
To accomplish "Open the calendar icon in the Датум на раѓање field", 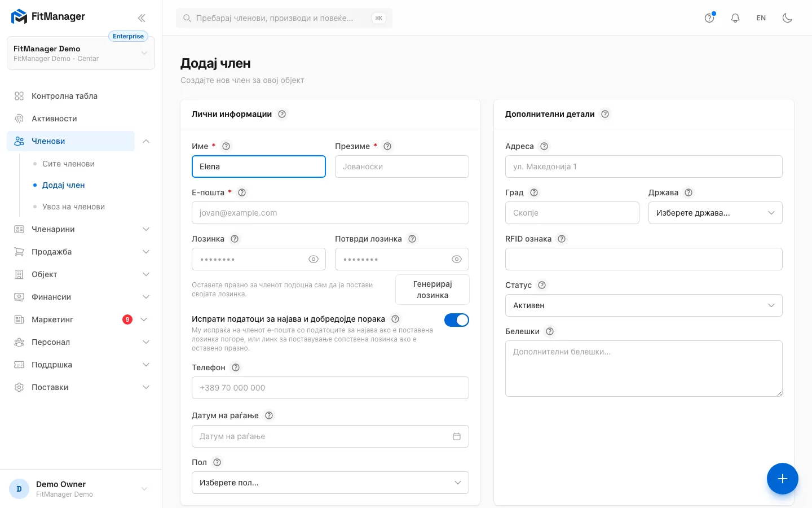I will point(457,436).
